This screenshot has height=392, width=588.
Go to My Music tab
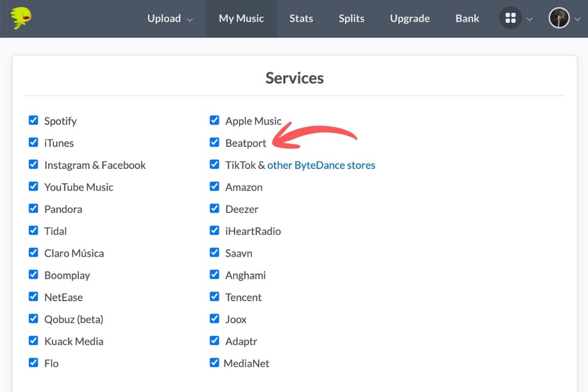tap(241, 19)
